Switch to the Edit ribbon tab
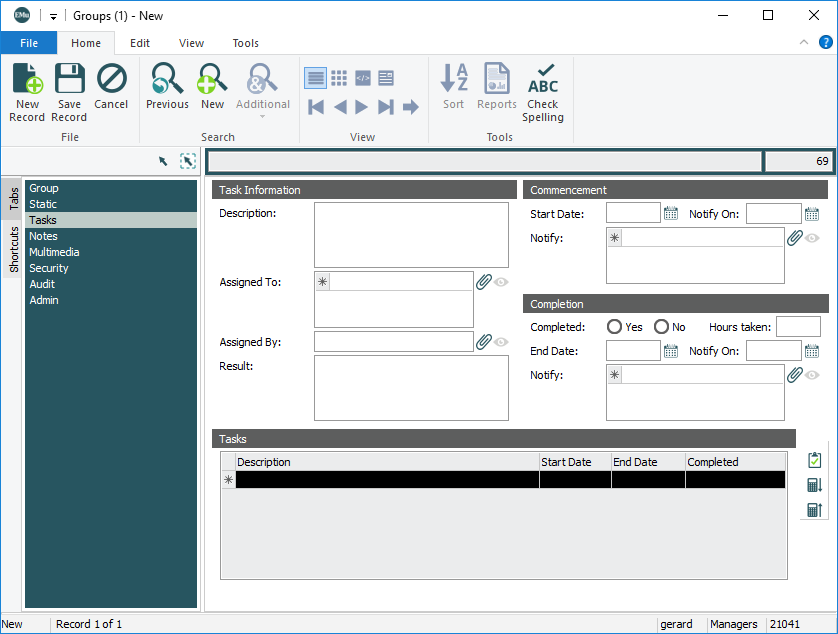Image resolution: width=838 pixels, height=634 pixels. [140, 43]
